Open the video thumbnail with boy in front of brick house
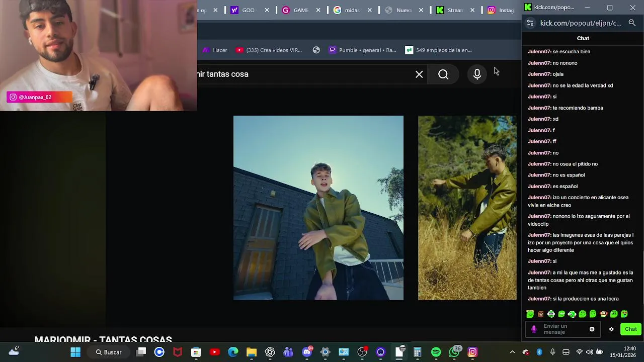Image resolution: width=644 pixels, height=362 pixels. tap(318, 208)
